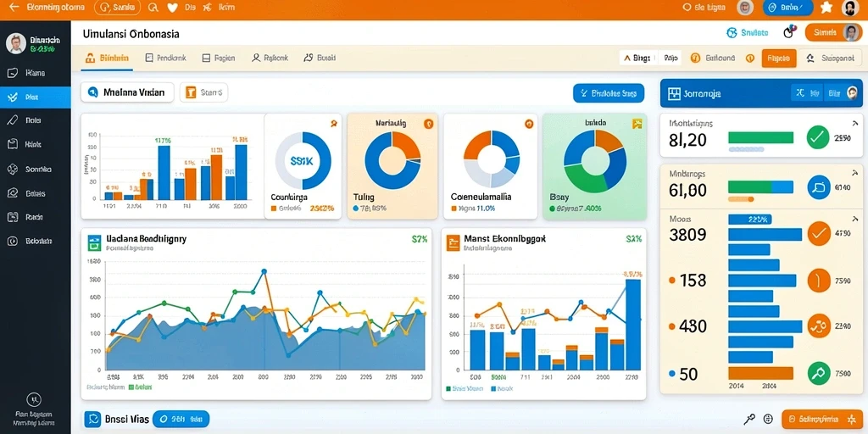
Task: Click the white heart icon in header
Action: pos(172,8)
